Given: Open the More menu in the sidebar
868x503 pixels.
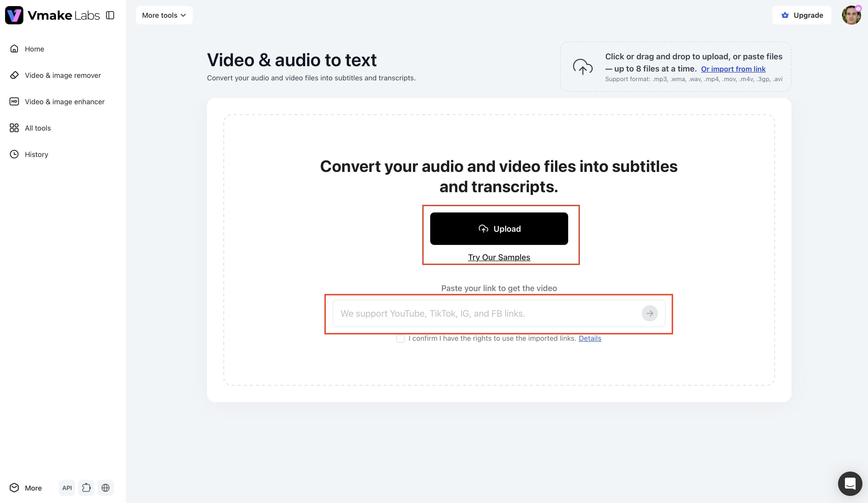Looking at the screenshot, I should click(x=26, y=488).
